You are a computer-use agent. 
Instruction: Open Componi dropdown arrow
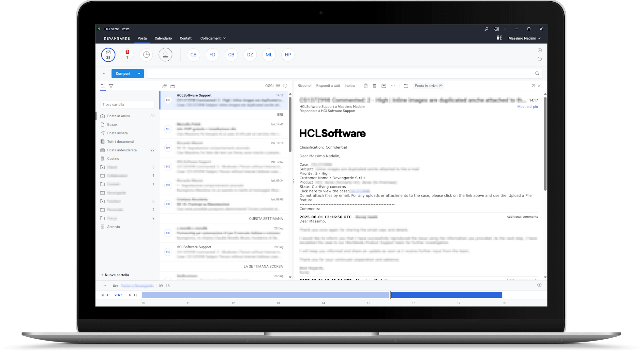pos(139,74)
